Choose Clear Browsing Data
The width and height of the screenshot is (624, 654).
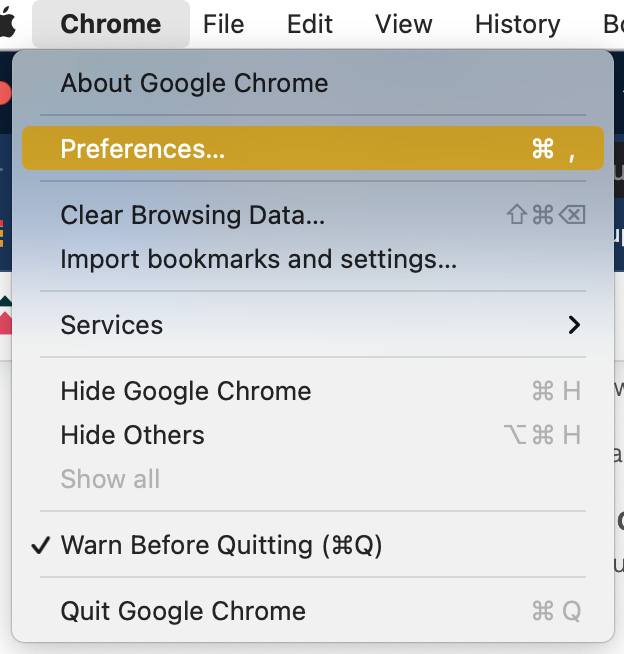pos(313,215)
